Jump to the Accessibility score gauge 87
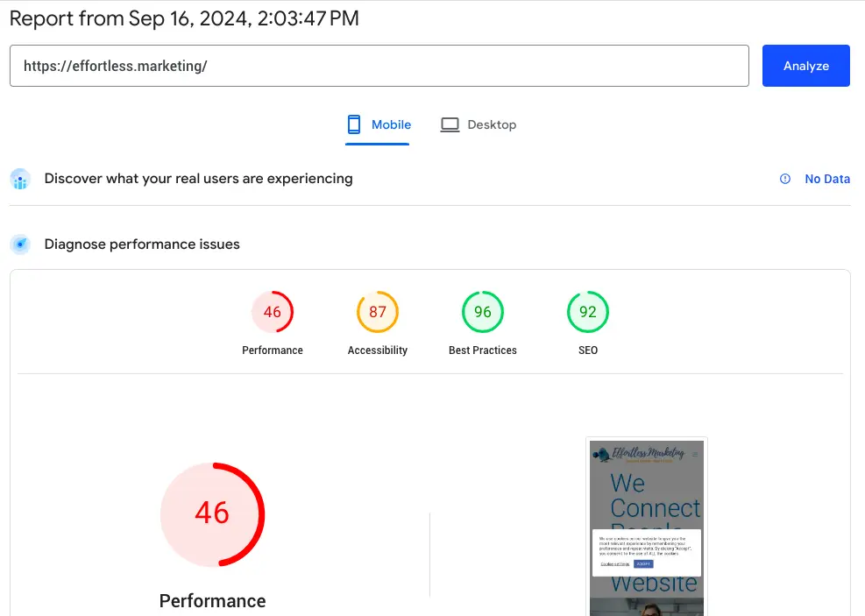Screen dimensions: 865x616 pos(378,312)
